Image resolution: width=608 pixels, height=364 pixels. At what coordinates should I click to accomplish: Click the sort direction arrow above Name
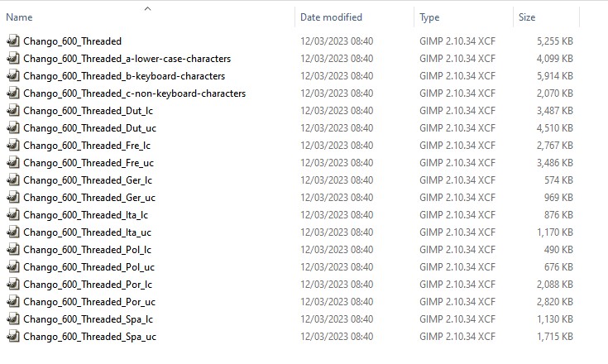pyautogui.click(x=147, y=8)
